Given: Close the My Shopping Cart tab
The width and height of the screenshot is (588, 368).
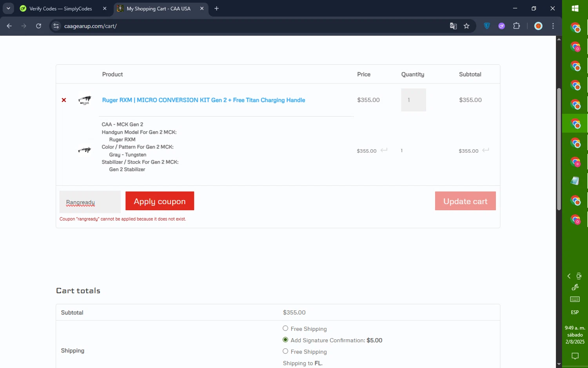Looking at the screenshot, I should coord(202,8).
